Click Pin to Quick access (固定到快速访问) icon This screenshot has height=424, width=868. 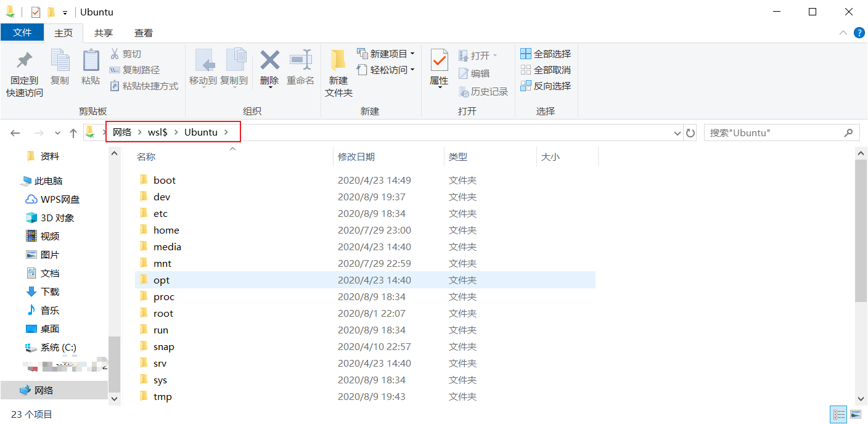(x=25, y=60)
